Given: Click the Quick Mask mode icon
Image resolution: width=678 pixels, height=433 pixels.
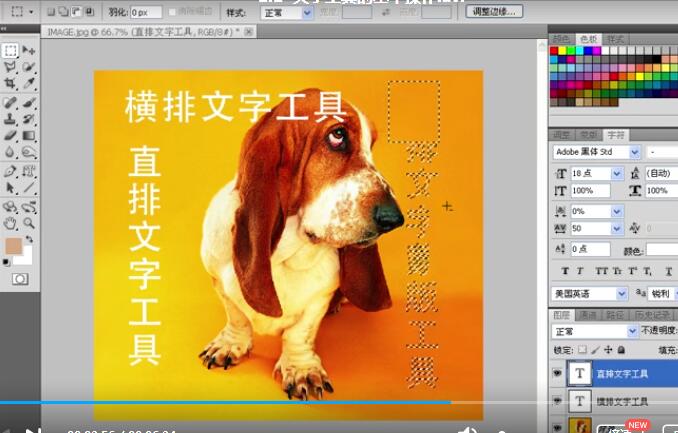Looking at the screenshot, I should [x=19, y=279].
